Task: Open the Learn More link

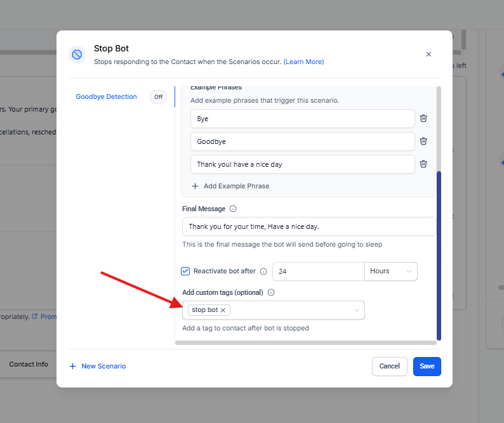Action: pyautogui.click(x=303, y=62)
